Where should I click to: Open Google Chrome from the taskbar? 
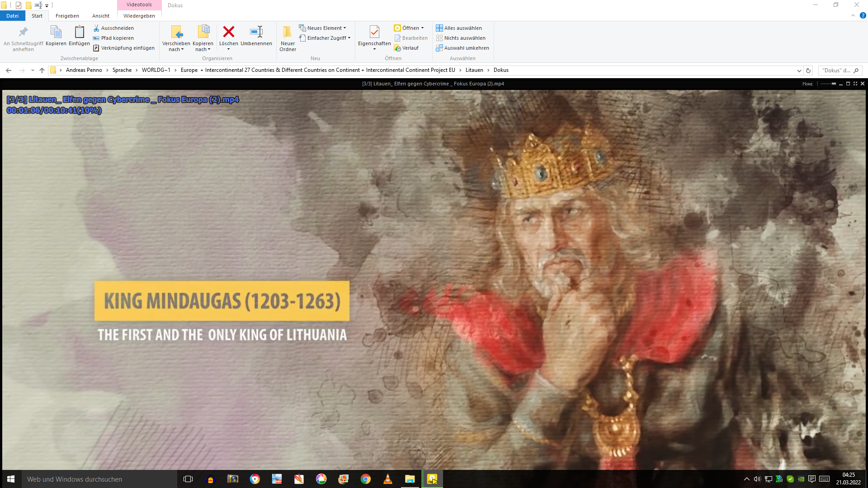click(365, 479)
